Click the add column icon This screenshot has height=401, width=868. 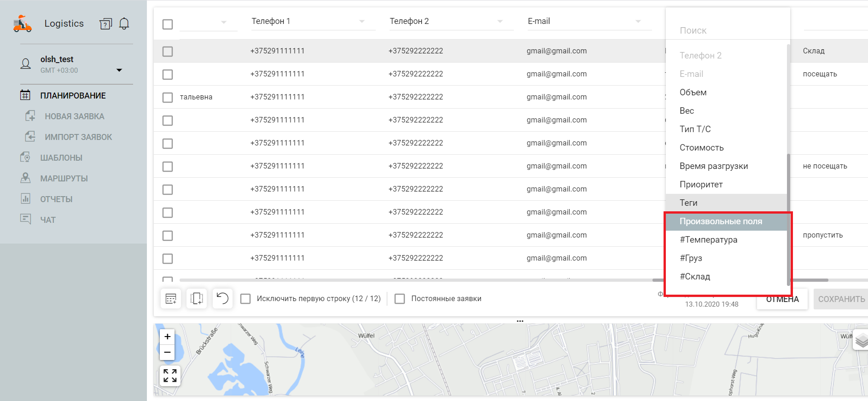point(197,299)
